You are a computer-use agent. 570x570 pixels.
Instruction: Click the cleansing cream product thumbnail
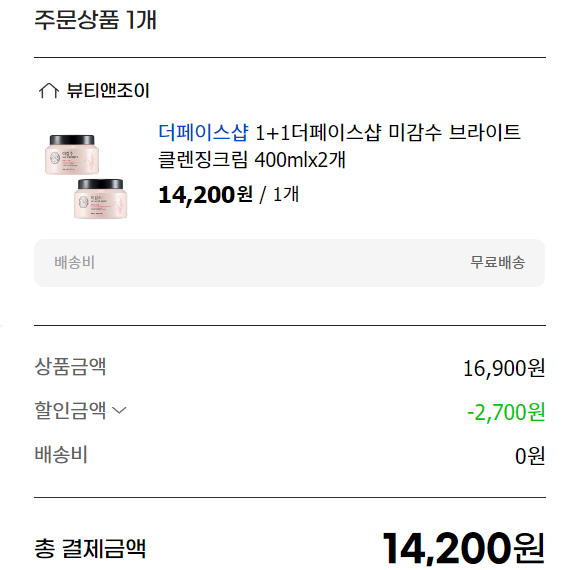[x=86, y=176]
